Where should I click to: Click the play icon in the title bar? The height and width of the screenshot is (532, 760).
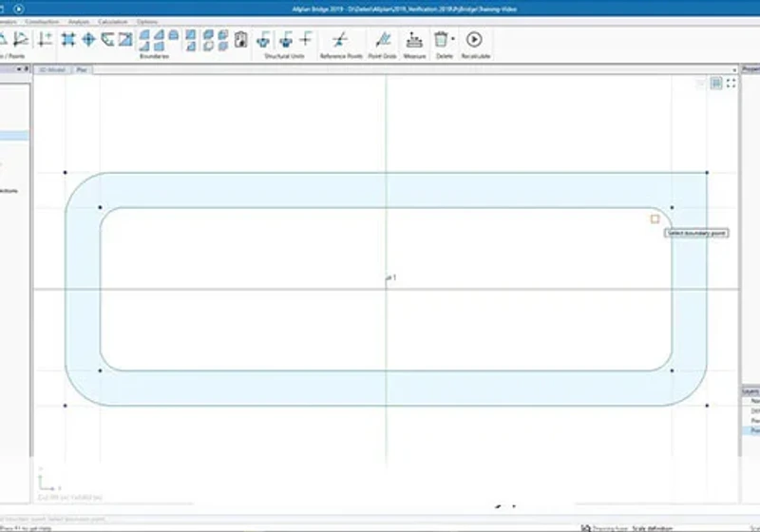tap(18, 9)
